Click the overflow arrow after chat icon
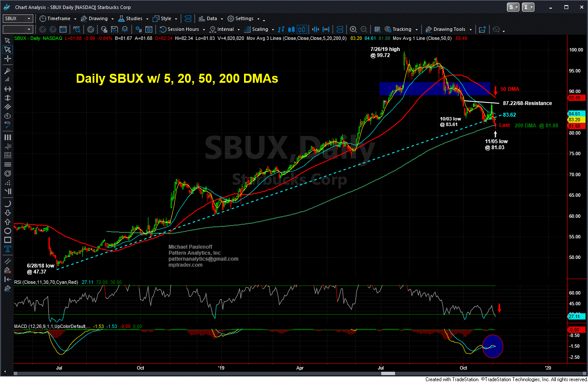Image resolution: width=588 pixels, height=382 pixels. [504, 30]
